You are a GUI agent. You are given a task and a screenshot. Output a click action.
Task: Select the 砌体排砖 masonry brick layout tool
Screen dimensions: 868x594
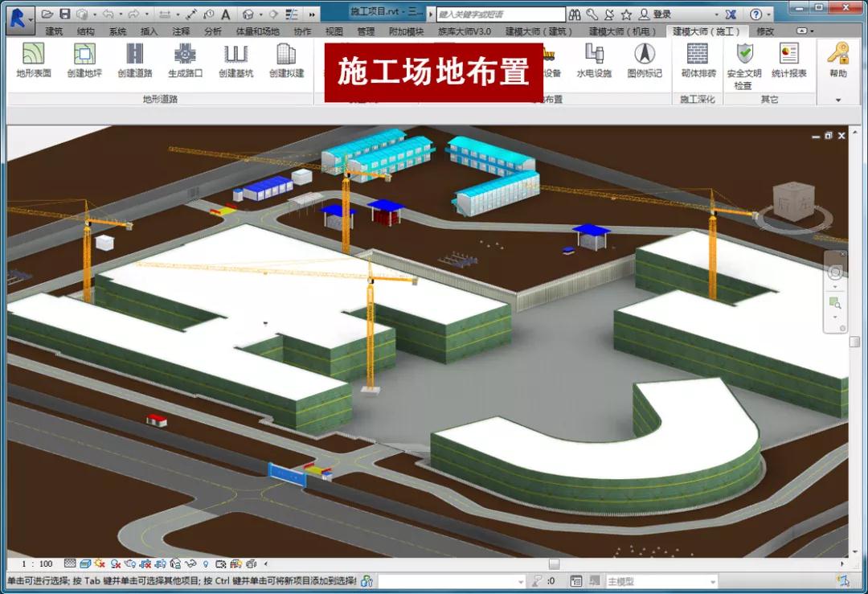(698, 59)
